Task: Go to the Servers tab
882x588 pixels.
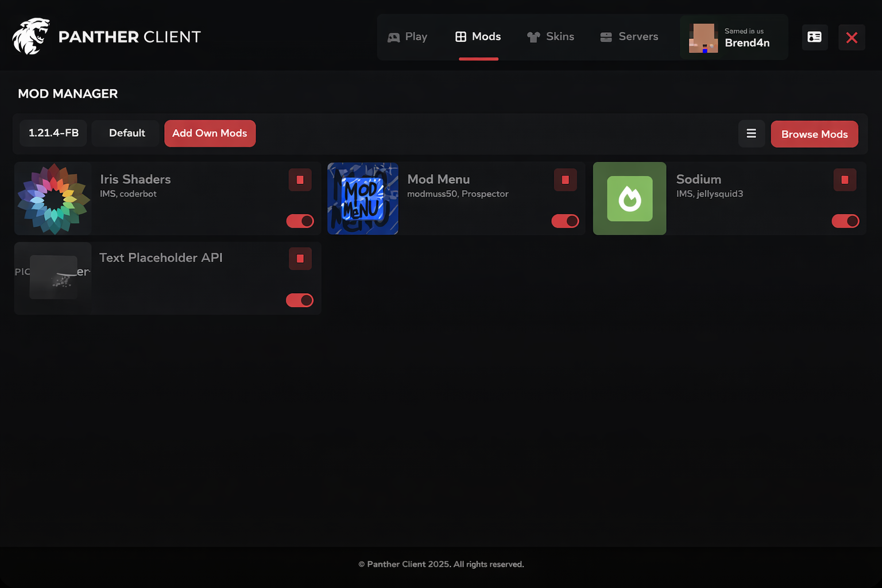Action: 629,37
